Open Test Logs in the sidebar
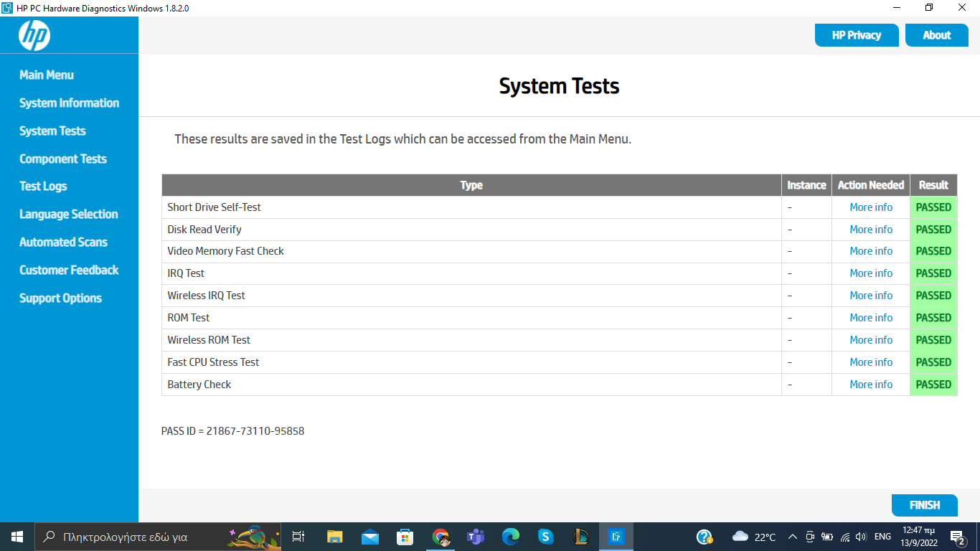The image size is (980, 551). click(43, 186)
